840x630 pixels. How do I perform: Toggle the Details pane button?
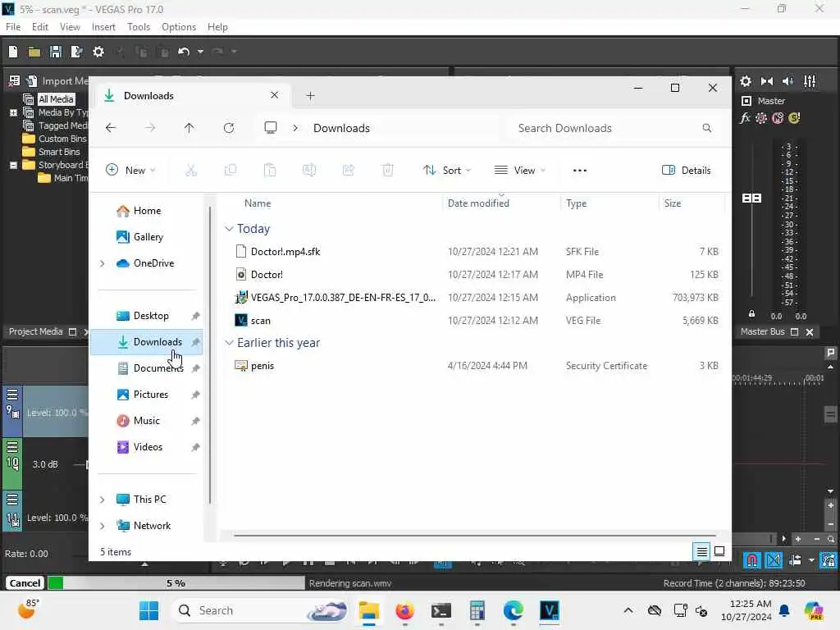pos(687,171)
